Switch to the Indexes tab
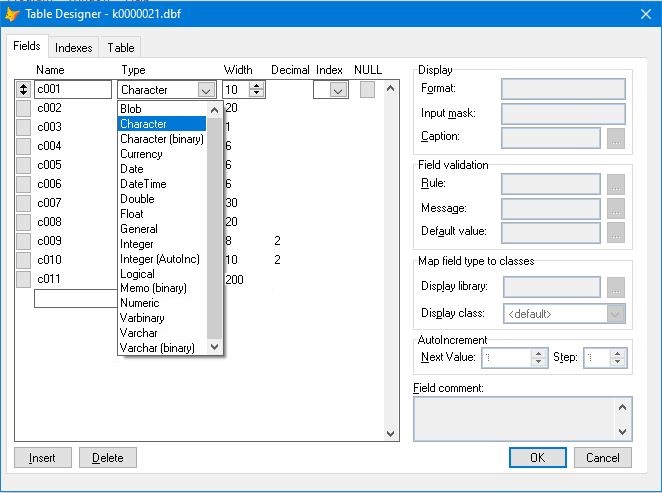 coord(74,48)
